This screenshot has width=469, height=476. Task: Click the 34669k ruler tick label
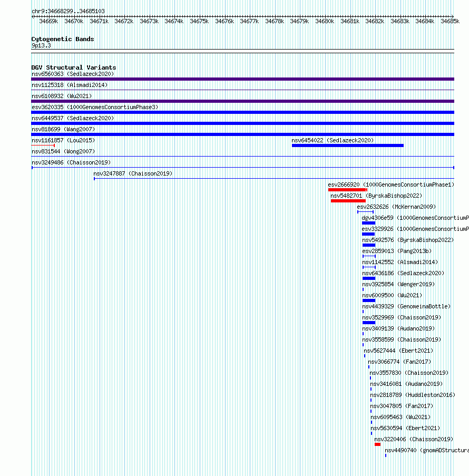pos(49,21)
